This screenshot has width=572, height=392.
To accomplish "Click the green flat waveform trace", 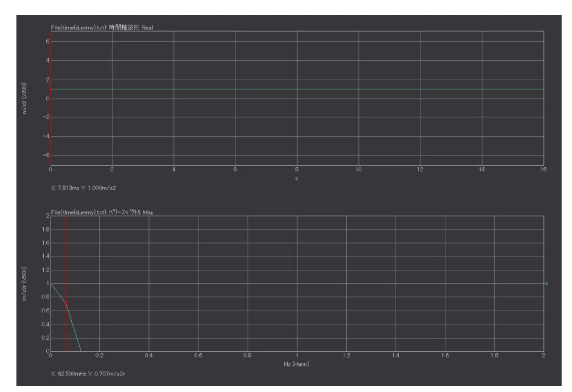I will (x=298, y=89).
